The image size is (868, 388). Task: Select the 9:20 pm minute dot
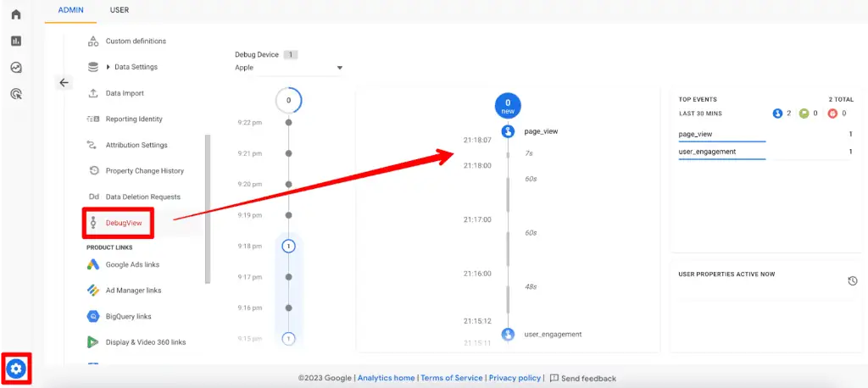(288, 185)
